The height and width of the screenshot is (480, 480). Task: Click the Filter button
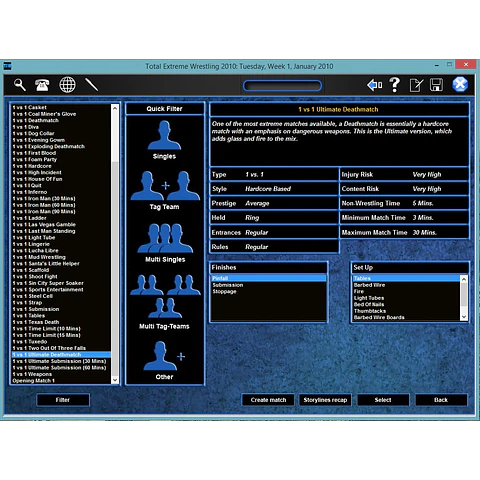click(63, 400)
